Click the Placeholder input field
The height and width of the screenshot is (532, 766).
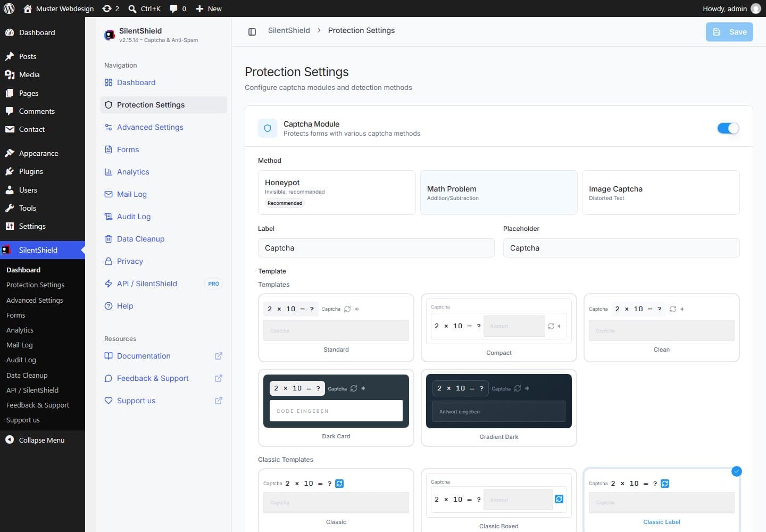pos(621,248)
